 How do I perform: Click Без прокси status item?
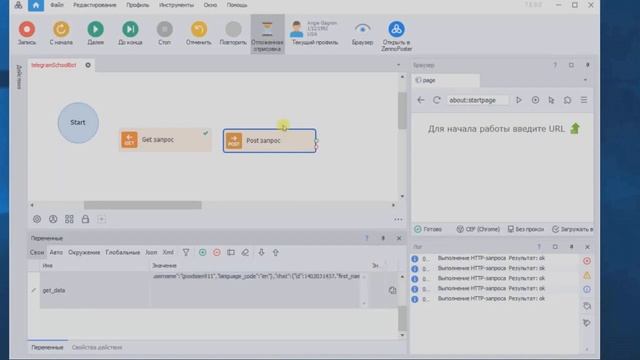coord(526,229)
